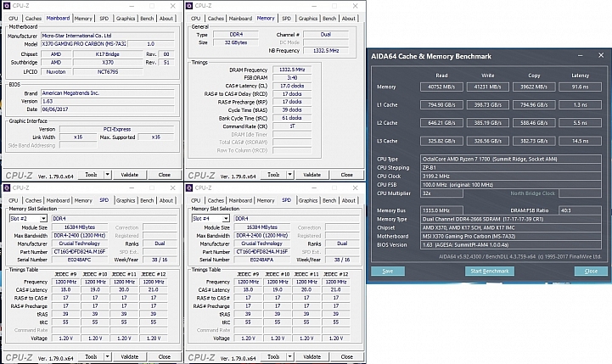Expand Tools dropdown arrow in Memory CPU-Z window
Viewport: 612px width, 364px height.
[x=289, y=175]
